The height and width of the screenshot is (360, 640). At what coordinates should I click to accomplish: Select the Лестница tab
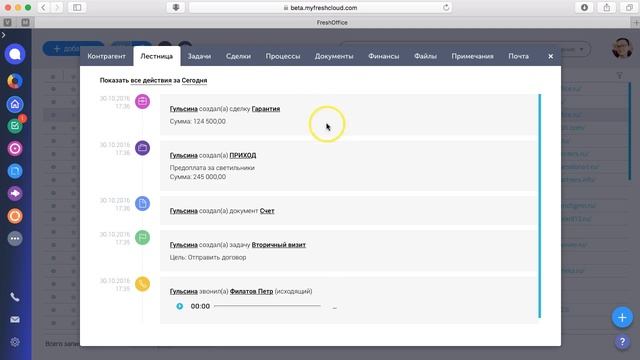157,56
